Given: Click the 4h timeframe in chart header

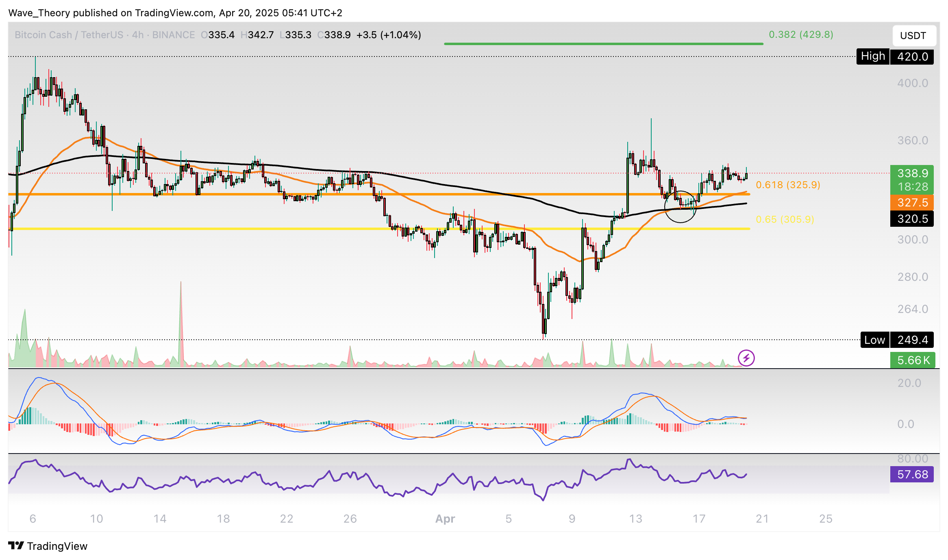Looking at the screenshot, I should point(137,35).
